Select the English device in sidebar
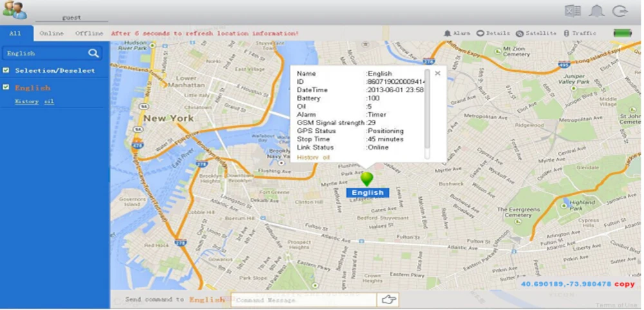 coord(32,88)
